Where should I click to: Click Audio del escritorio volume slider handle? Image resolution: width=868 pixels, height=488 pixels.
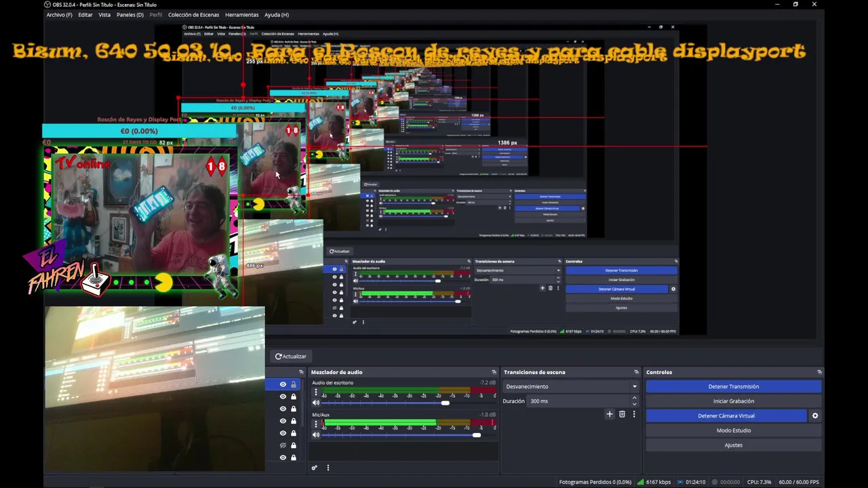tap(445, 403)
